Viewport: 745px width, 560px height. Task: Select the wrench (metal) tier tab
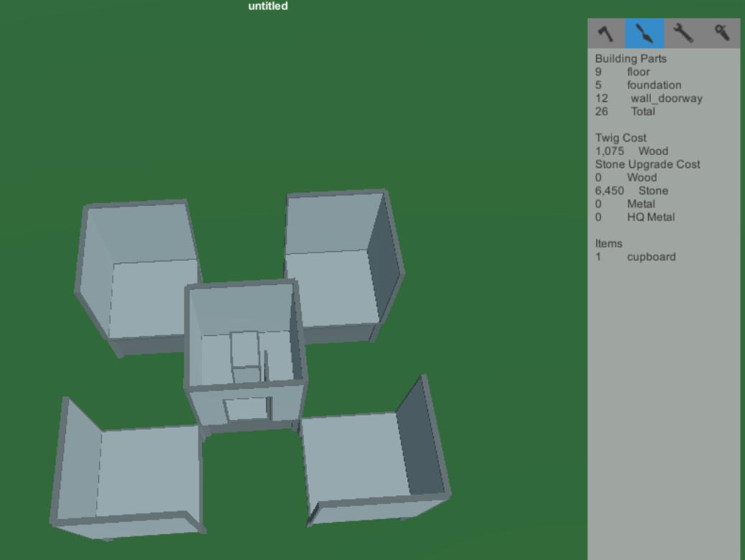tap(683, 33)
